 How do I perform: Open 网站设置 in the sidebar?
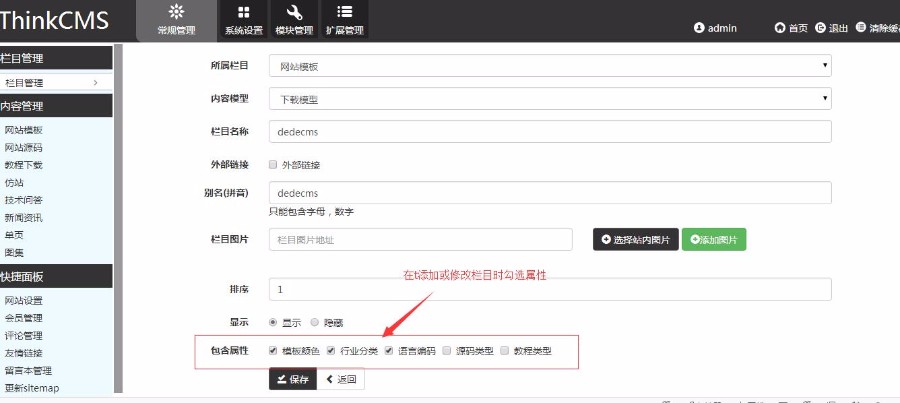24,301
